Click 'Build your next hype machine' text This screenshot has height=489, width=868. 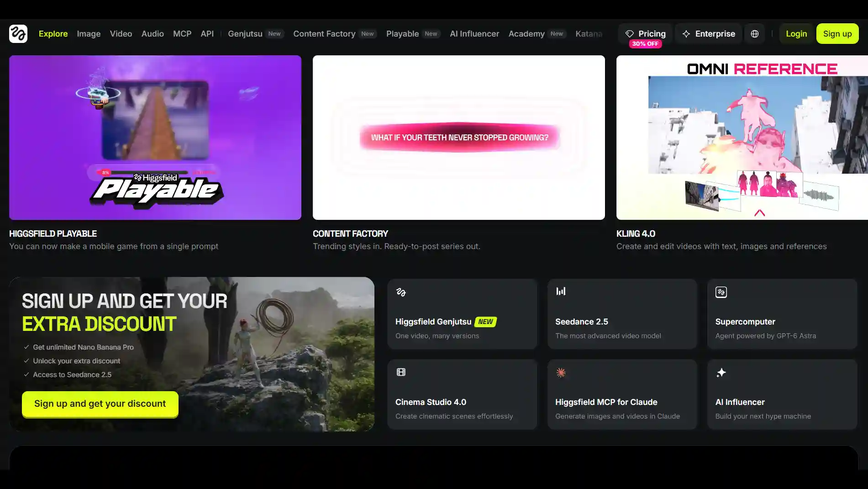(x=763, y=416)
